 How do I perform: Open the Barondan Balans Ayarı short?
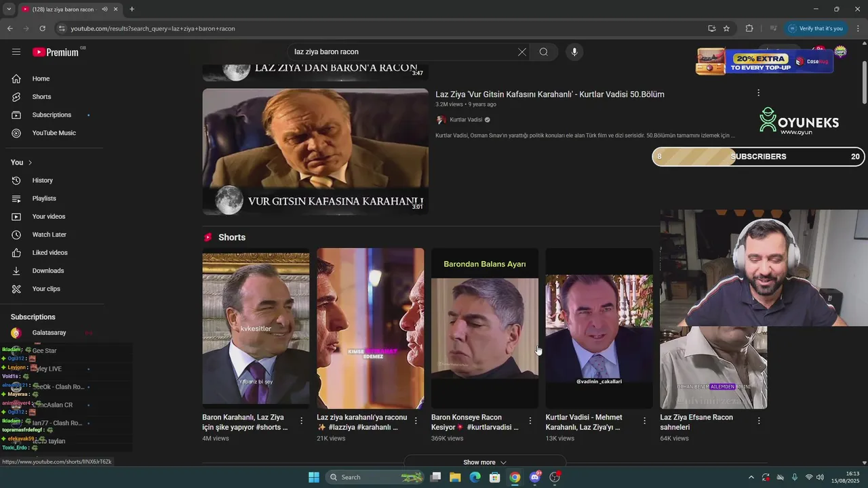tap(485, 329)
